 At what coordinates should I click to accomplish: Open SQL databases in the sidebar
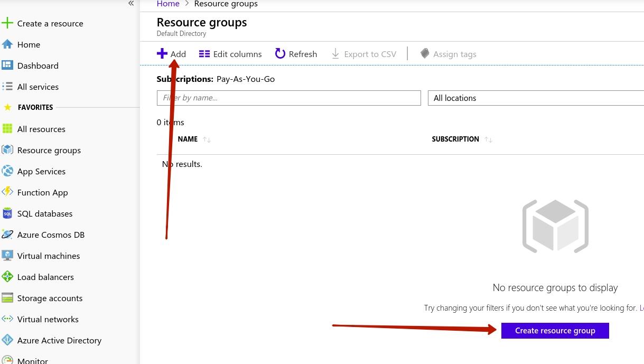pos(45,213)
